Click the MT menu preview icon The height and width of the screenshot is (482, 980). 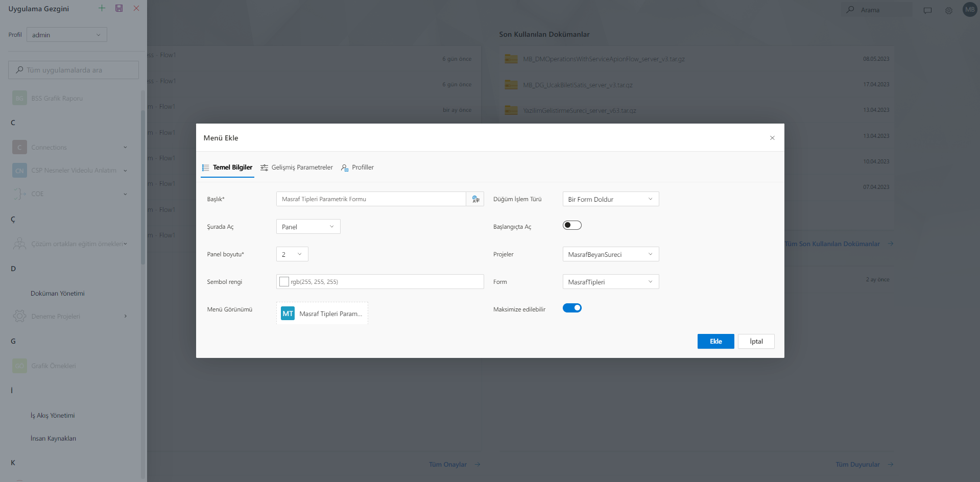(x=288, y=314)
